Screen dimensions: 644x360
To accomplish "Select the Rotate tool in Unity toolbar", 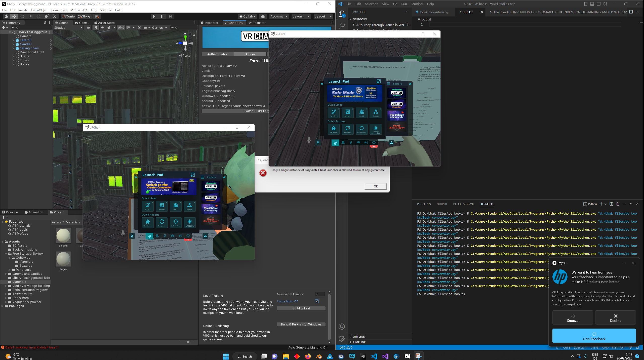I will click(22, 16).
